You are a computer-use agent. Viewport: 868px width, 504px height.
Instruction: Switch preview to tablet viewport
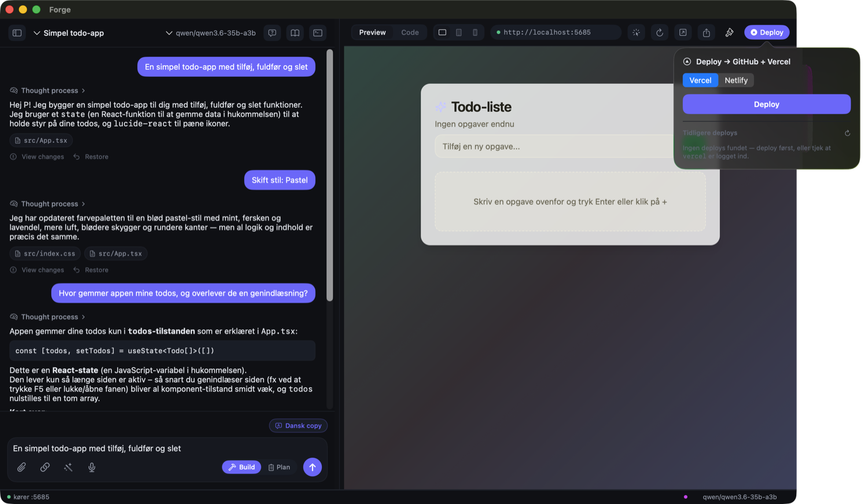click(459, 32)
